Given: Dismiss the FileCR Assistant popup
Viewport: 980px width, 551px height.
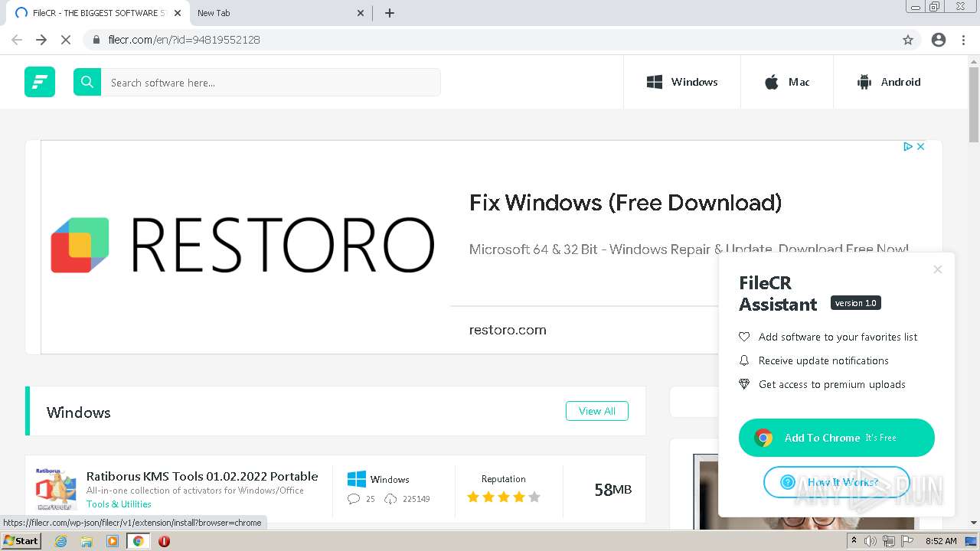Looking at the screenshot, I should click(x=938, y=269).
